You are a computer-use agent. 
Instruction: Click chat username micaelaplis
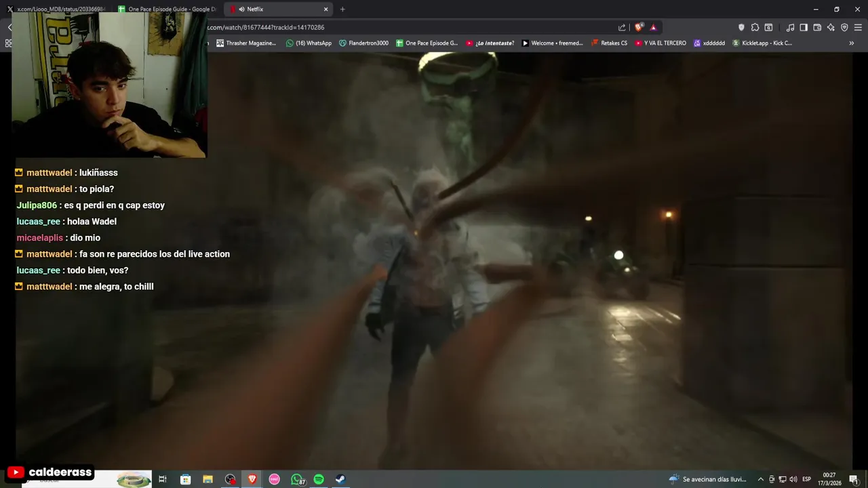pyautogui.click(x=40, y=238)
